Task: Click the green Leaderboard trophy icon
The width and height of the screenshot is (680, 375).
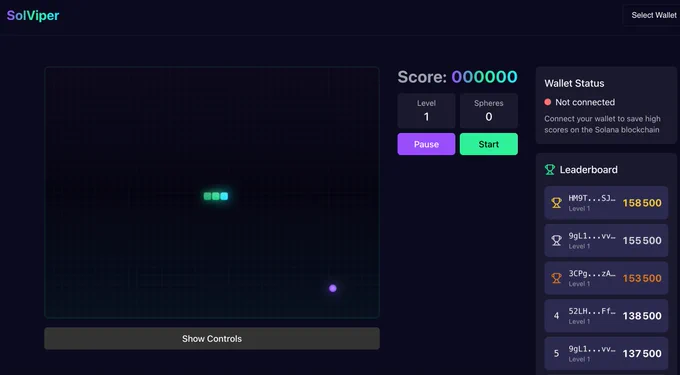Action: click(549, 170)
